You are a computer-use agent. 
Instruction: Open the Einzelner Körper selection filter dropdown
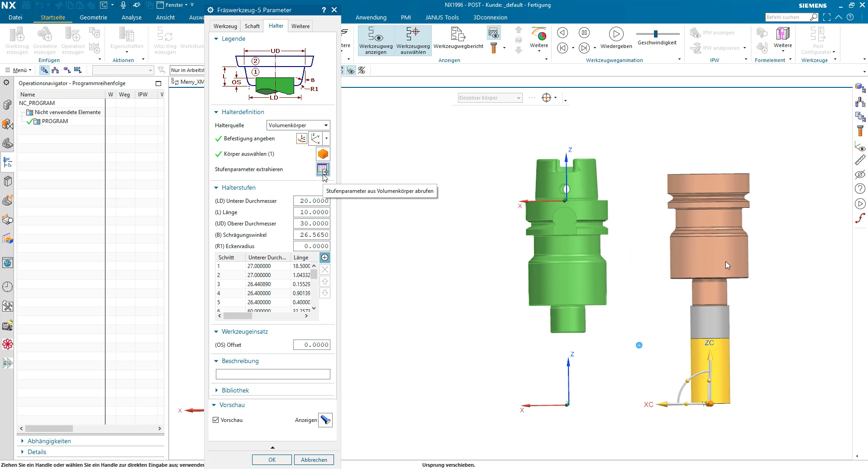[x=490, y=98]
